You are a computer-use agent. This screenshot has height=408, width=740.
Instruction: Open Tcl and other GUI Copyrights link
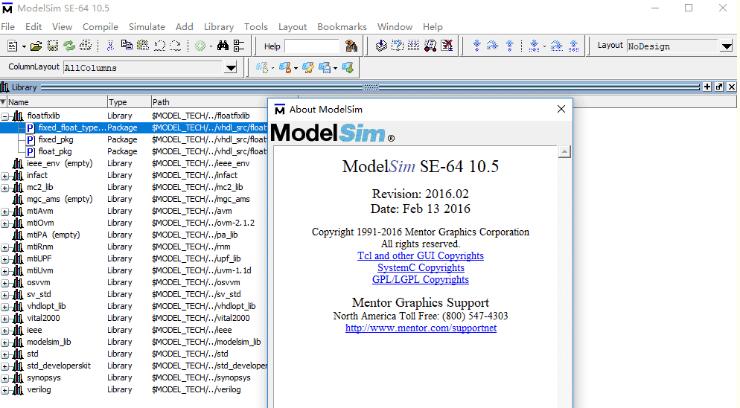point(420,256)
